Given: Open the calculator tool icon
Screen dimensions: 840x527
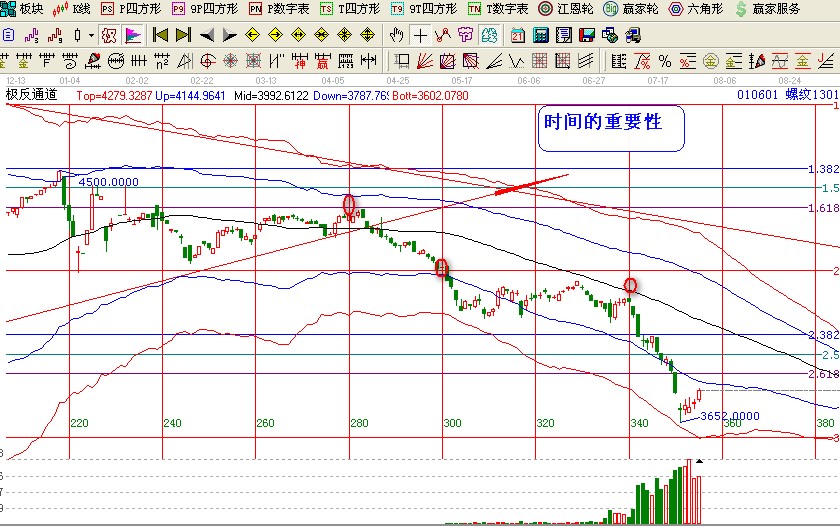Looking at the screenshot, I should point(540,35).
